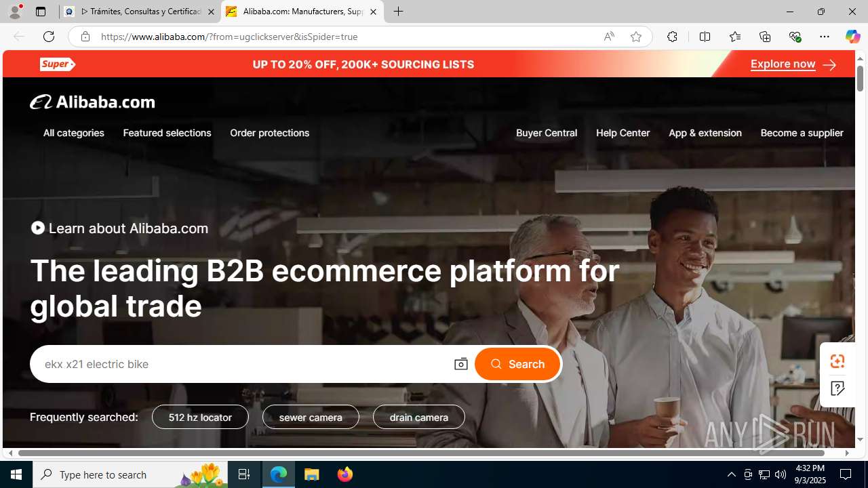Select the drain camera suggestion
Viewport: 868px width, 488px height.
pyautogui.click(x=419, y=417)
